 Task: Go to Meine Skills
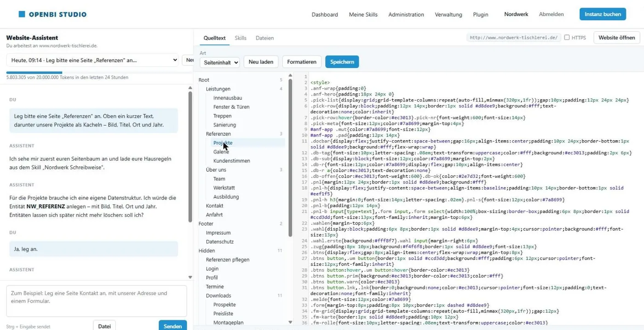click(x=363, y=14)
